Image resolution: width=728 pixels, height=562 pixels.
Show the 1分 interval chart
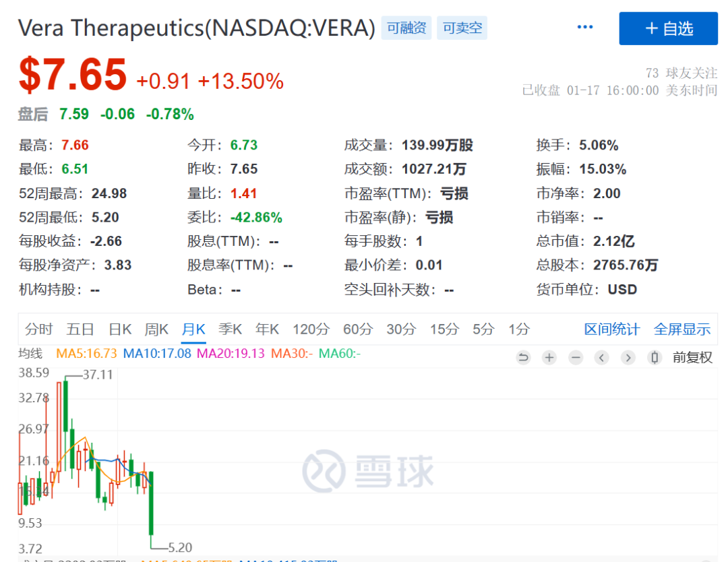(x=518, y=330)
